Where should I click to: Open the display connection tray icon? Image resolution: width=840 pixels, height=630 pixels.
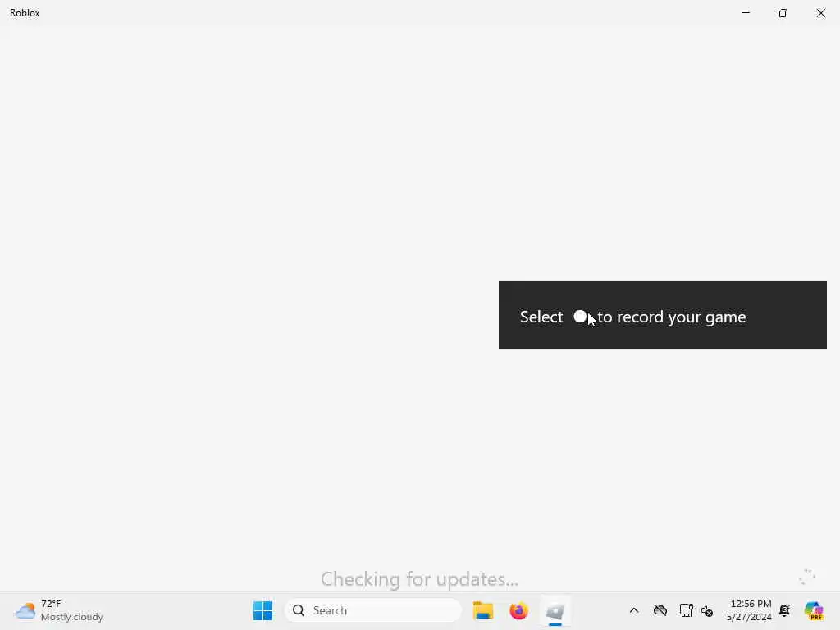686,610
